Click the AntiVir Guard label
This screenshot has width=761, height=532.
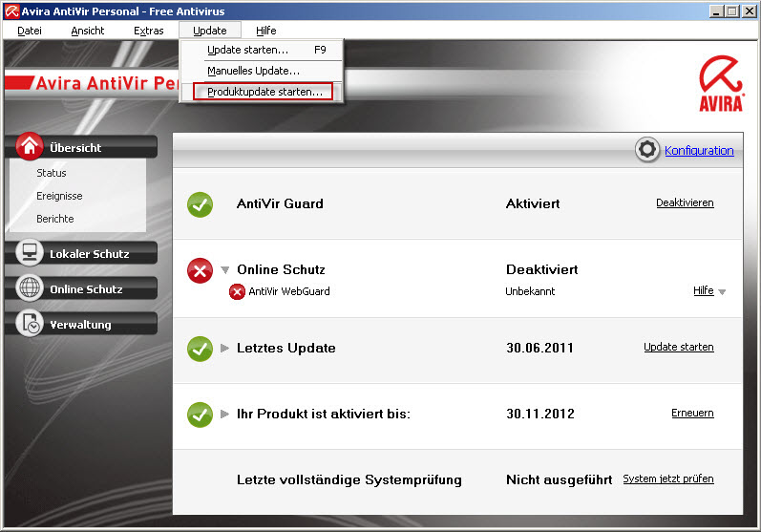click(x=280, y=203)
